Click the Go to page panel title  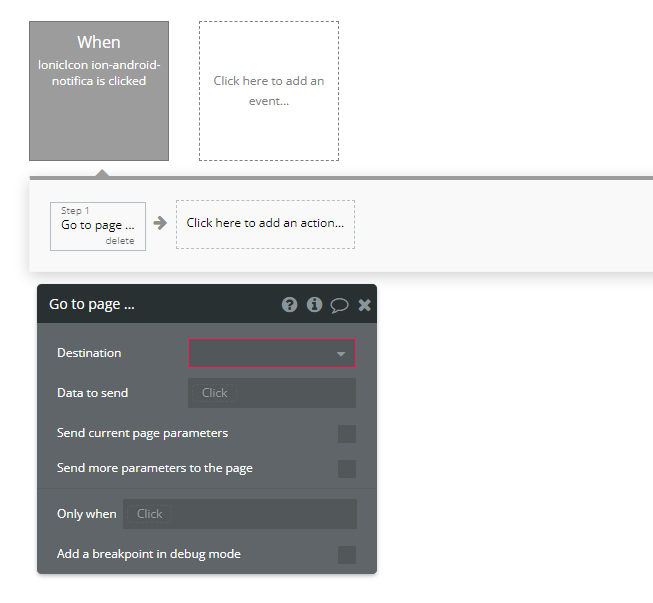pos(92,304)
